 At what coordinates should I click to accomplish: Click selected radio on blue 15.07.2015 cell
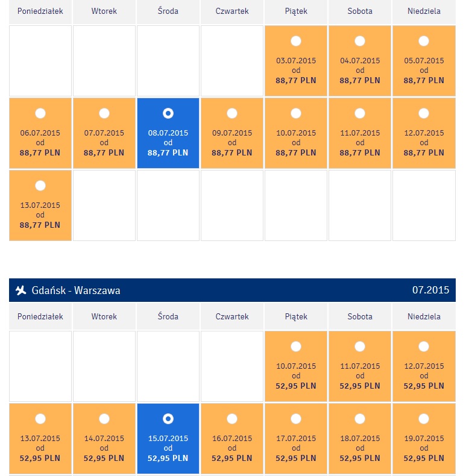pyautogui.click(x=168, y=419)
